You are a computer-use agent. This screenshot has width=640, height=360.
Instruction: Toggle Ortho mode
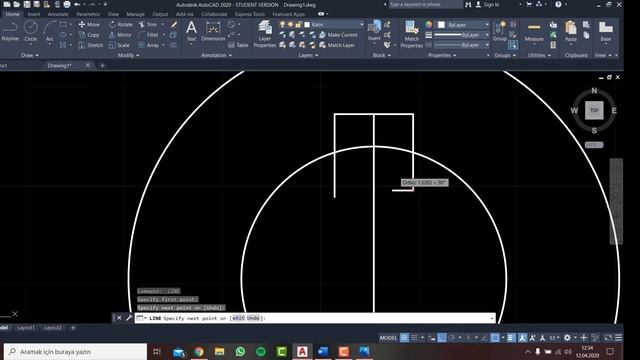[x=442, y=338]
